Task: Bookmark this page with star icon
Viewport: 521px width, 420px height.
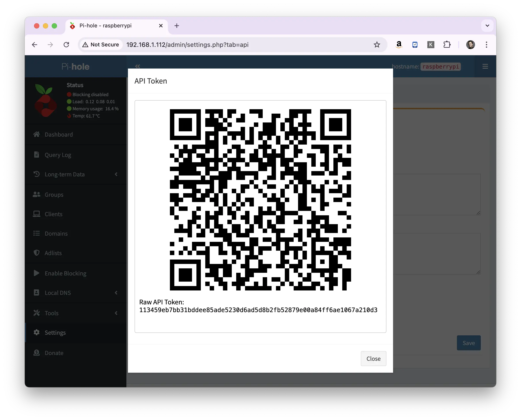Action: tap(377, 44)
